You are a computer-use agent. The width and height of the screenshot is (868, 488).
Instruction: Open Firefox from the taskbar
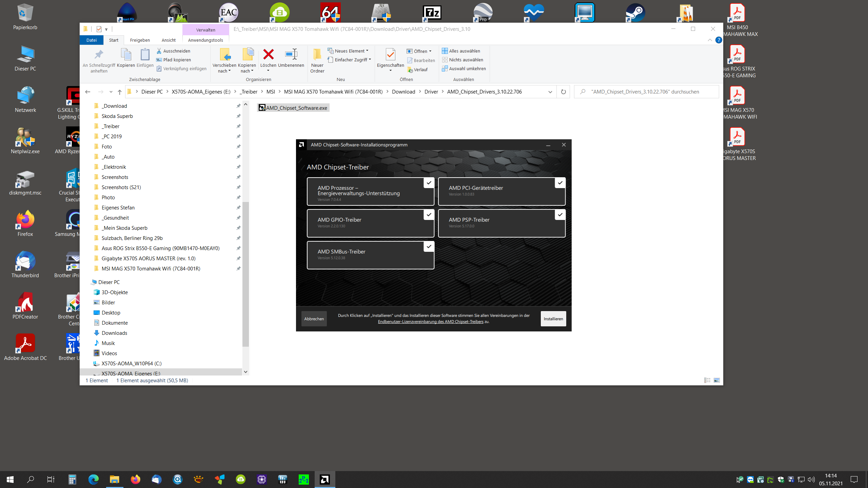pos(135,479)
